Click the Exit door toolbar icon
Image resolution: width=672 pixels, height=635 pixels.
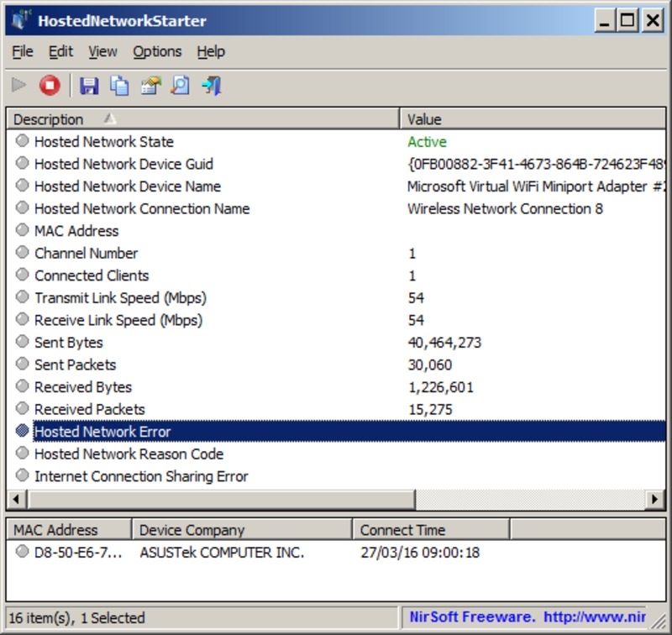[x=211, y=85]
